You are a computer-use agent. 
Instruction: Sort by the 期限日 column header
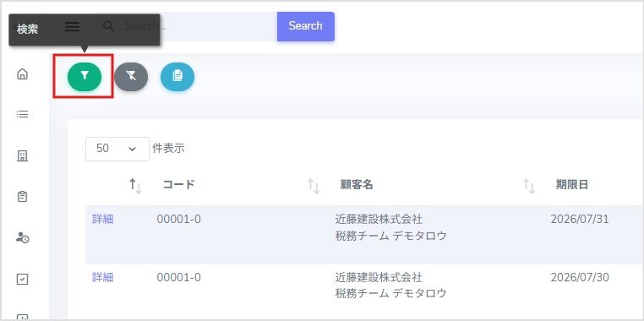[x=572, y=185]
